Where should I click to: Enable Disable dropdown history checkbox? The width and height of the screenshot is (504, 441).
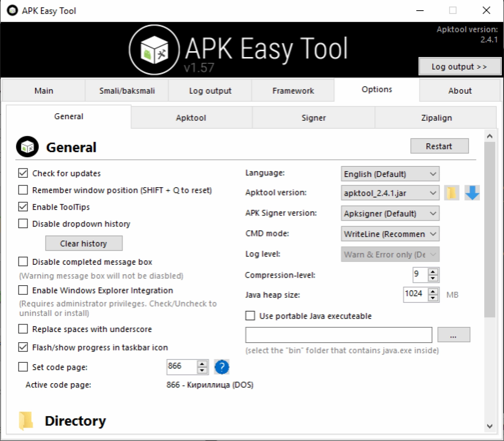[23, 223]
